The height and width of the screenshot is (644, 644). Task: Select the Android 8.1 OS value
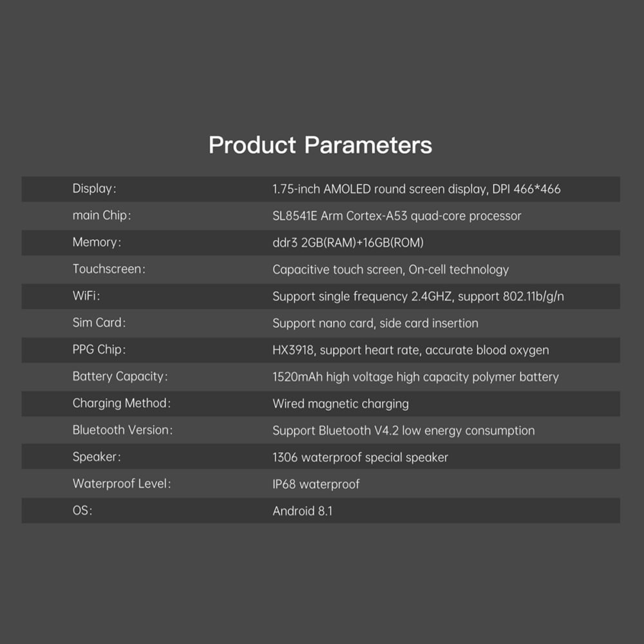pos(303,511)
